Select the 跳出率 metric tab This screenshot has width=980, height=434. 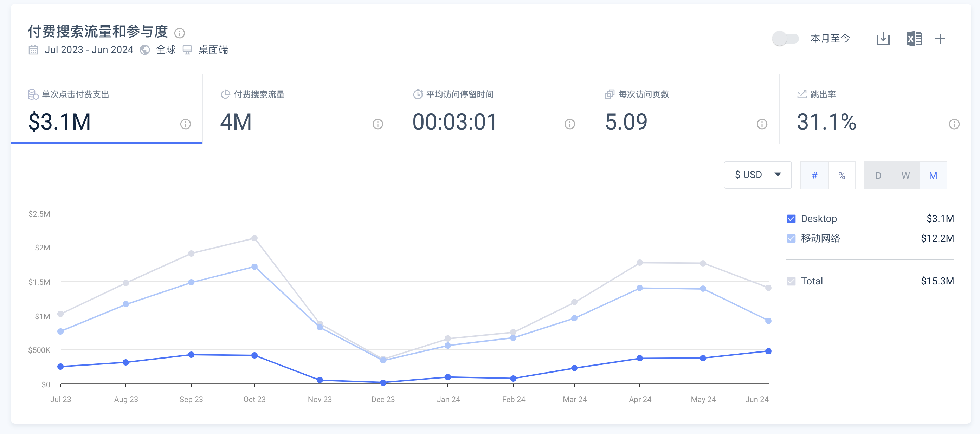tap(875, 109)
